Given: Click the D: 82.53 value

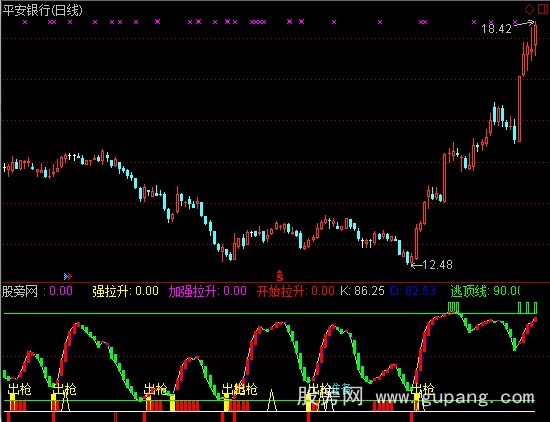Looking at the screenshot, I should coord(413,291).
